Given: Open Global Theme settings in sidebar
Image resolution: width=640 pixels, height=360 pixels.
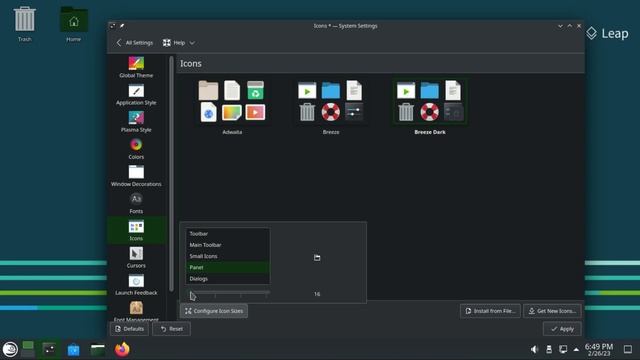Looking at the screenshot, I should click(136, 67).
